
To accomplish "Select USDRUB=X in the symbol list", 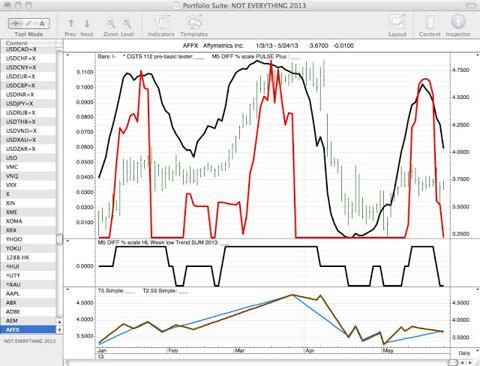I will click(28, 113).
